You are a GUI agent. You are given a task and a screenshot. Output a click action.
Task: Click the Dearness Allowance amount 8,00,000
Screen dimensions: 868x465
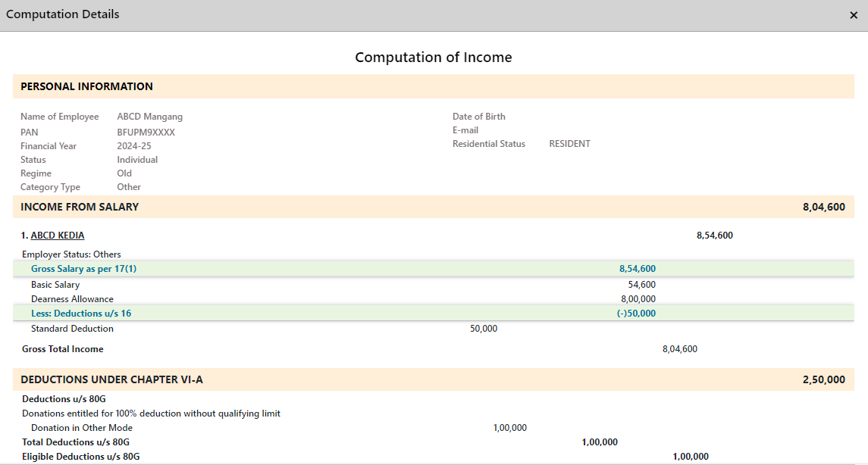coord(638,299)
